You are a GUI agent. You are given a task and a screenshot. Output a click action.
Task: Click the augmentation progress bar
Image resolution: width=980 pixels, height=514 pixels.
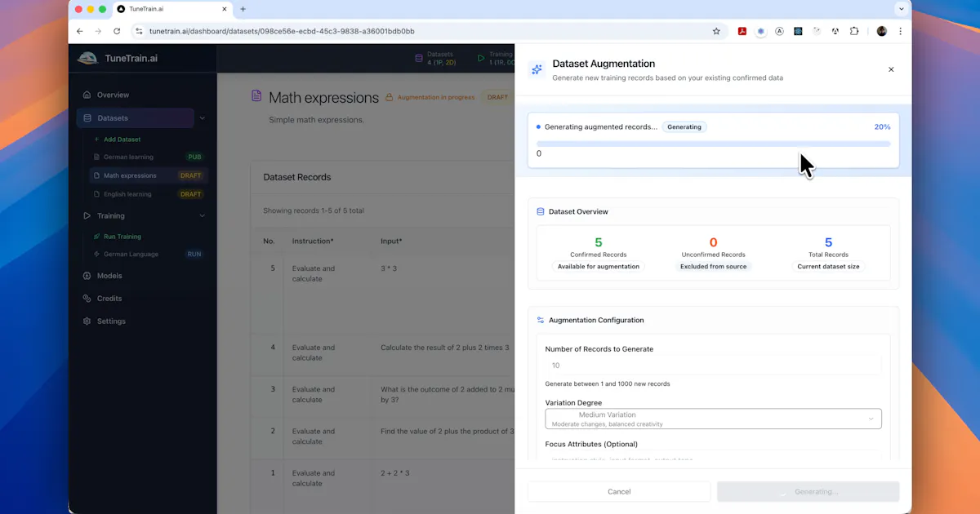(713, 144)
